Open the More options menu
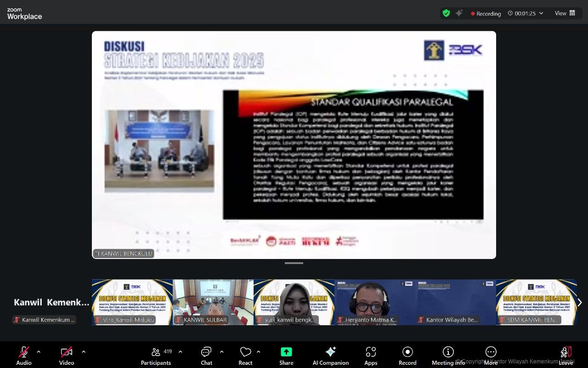 pyautogui.click(x=491, y=356)
